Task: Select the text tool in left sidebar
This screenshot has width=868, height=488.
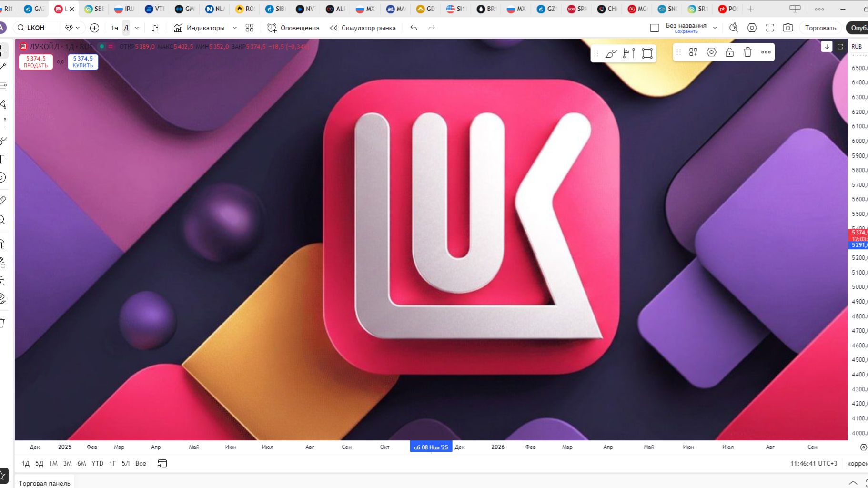Action: (2, 159)
